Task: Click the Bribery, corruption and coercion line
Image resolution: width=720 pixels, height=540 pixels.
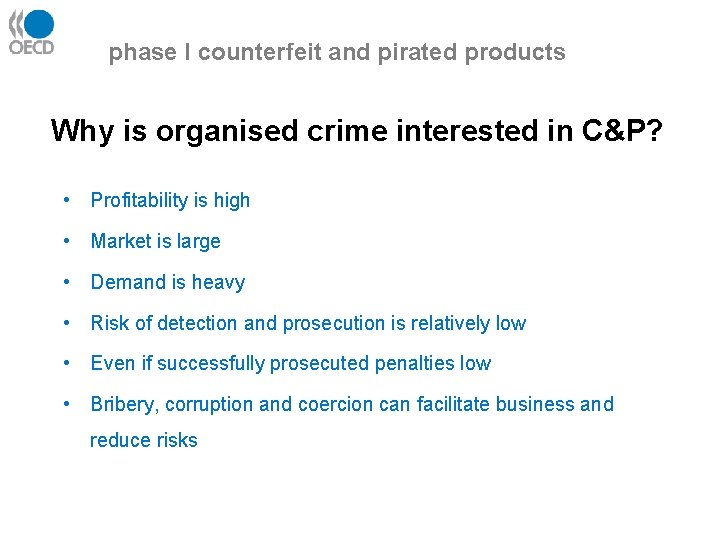Action: (x=352, y=405)
